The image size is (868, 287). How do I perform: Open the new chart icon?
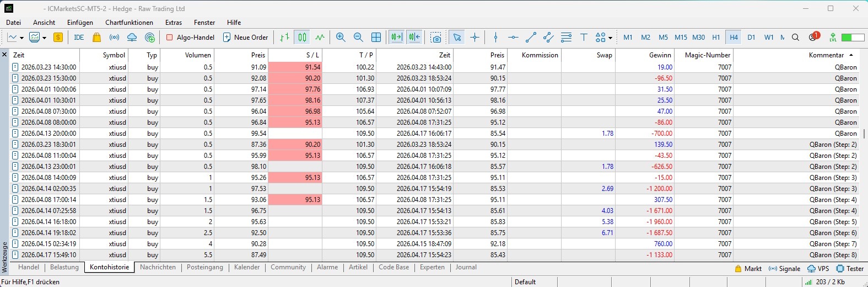pyautogui.click(x=12, y=38)
